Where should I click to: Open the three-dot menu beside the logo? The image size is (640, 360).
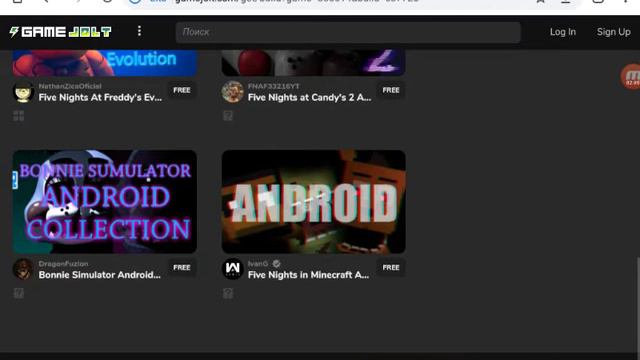pos(139,31)
